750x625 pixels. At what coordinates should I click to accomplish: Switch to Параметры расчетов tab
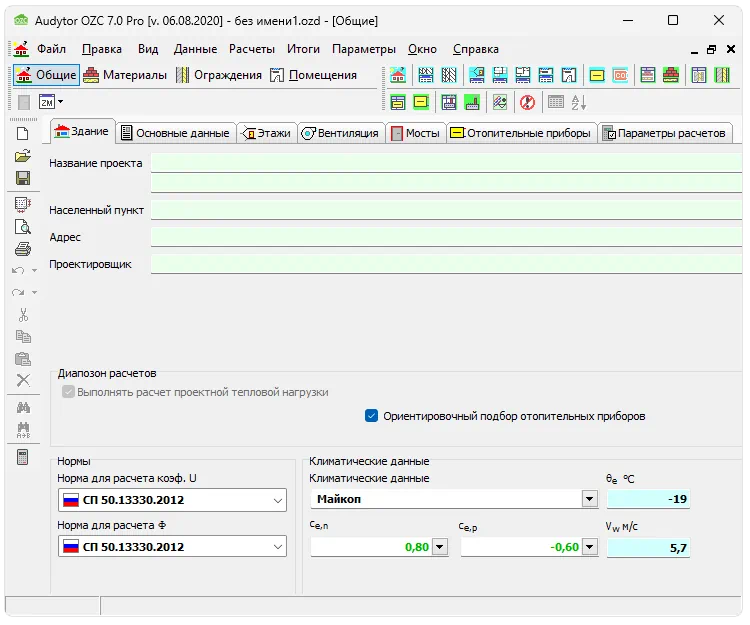(664, 133)
